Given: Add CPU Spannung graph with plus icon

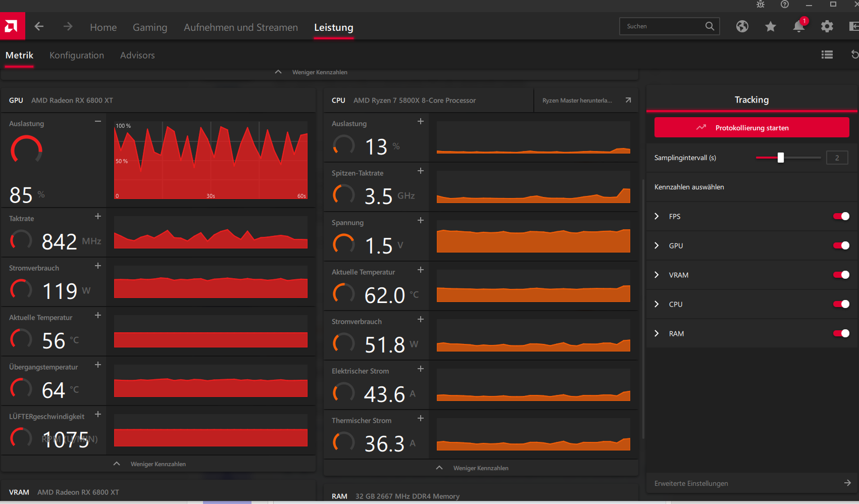Looking at the screenshot, I should tap(421, 221).
